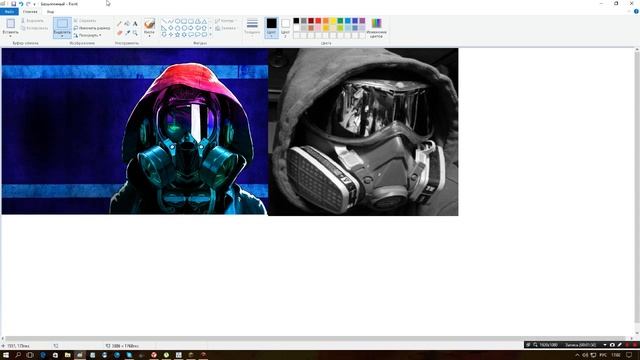Choose orange from the color palette
This screenshot has height=360, width=640.
click(325, 20)
